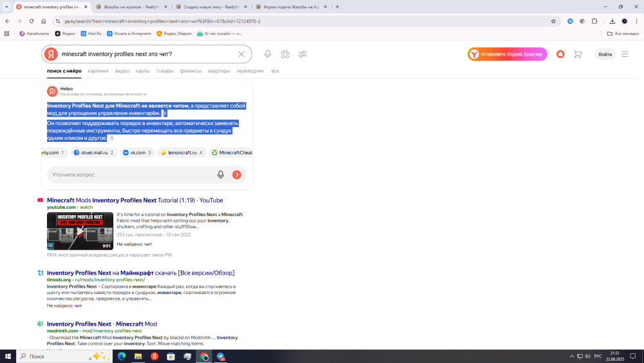Switch to видео search tab
644x363 pixels.
point(122,71)
